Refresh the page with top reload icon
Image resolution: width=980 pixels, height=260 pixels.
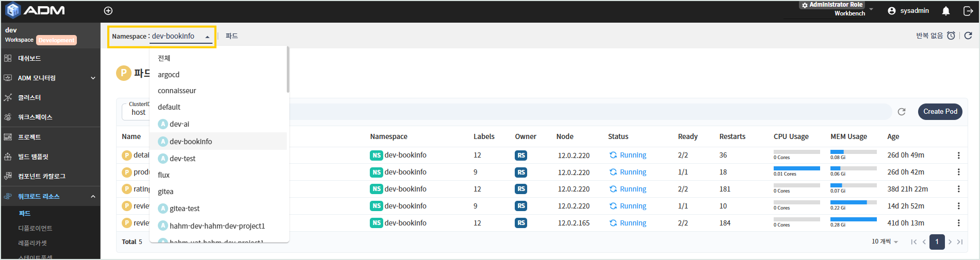point(968,36)
